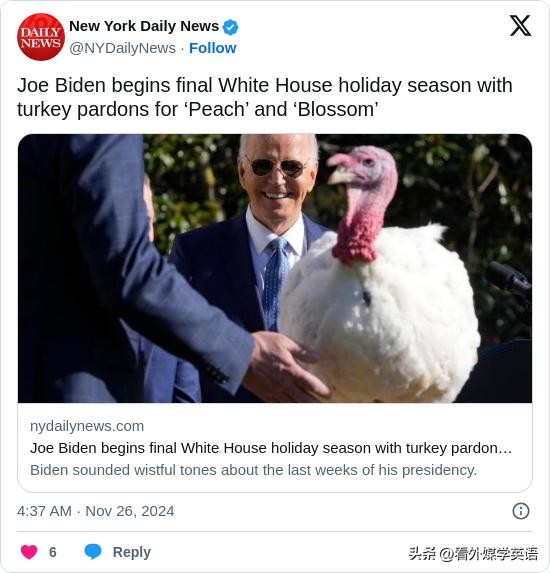Select the tweet text about Peach and Blossom

pyautogui.click(x=265, y=97)
